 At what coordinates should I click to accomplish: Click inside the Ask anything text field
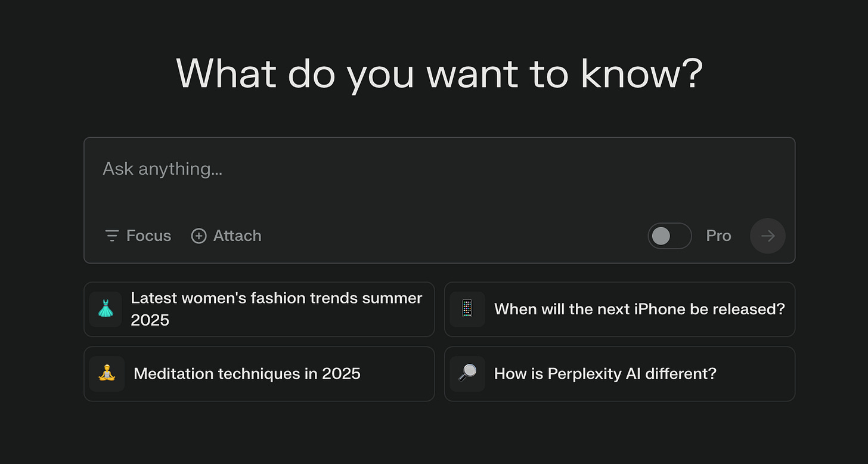(439, 179)
